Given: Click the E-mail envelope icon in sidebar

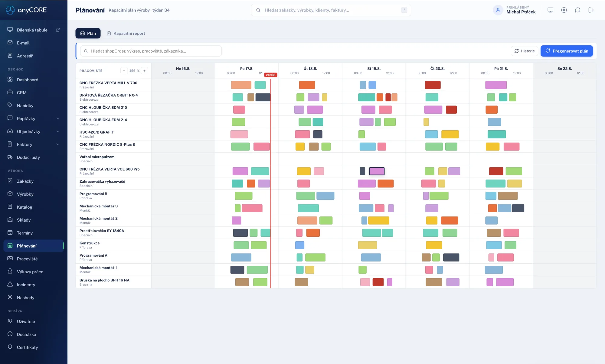Looking at the screenshot, I should coord(10,43).
